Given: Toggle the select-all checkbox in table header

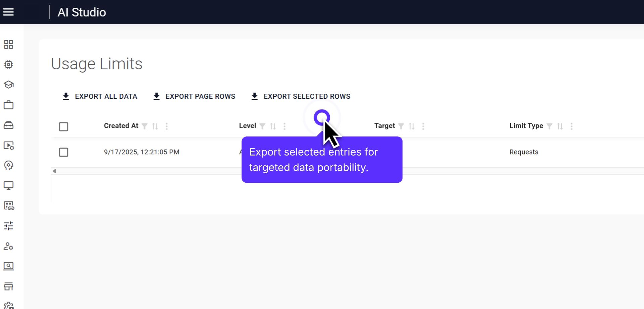Looking at the screenshot, I should click(63, 126).
